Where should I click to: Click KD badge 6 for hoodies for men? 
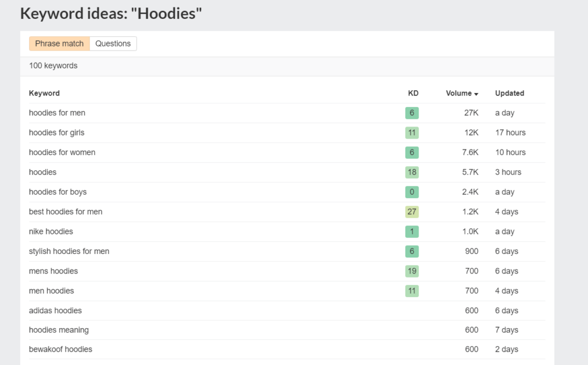[412, 113]
